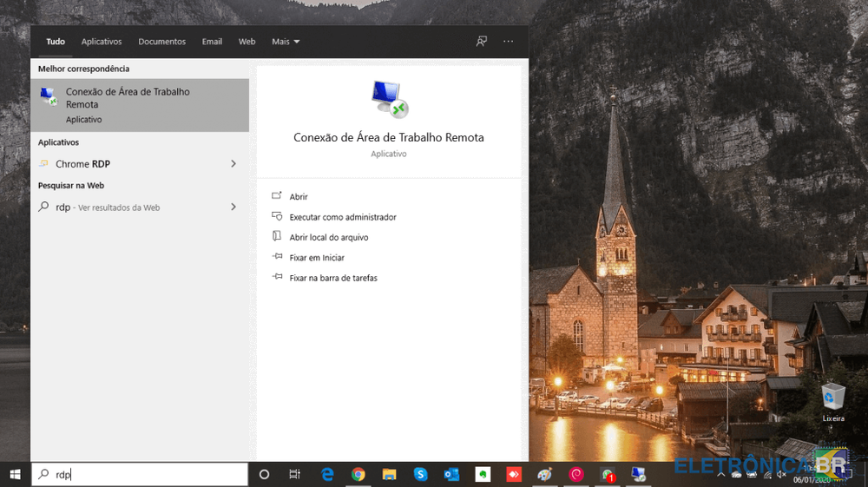Viewport: 868px width, 487px height.
Task: Expand the Mais filter dropdown
Action: click(x=286, y=42)
